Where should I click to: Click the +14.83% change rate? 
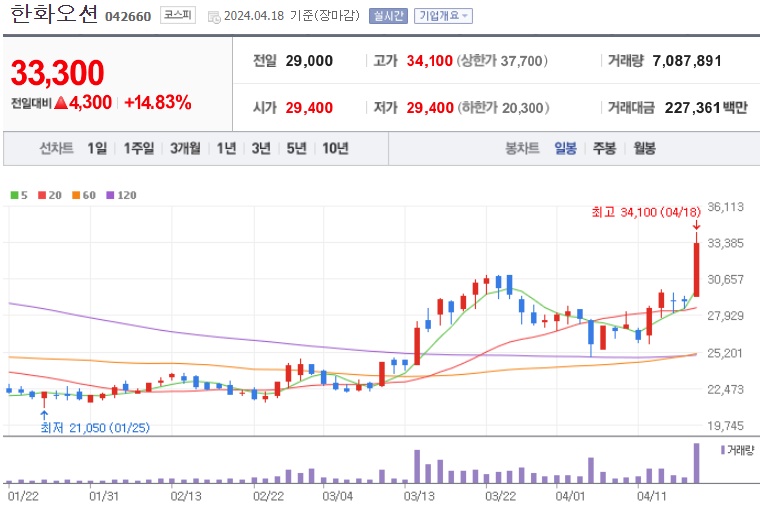click(158, 103)
